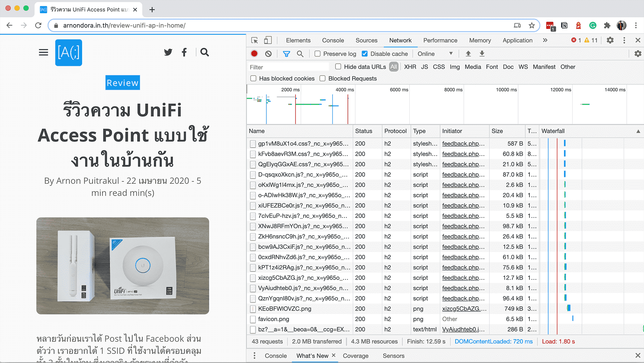
Task: Select the All filter type toggle
Action: pyautogui.click(x=393, y=67)
